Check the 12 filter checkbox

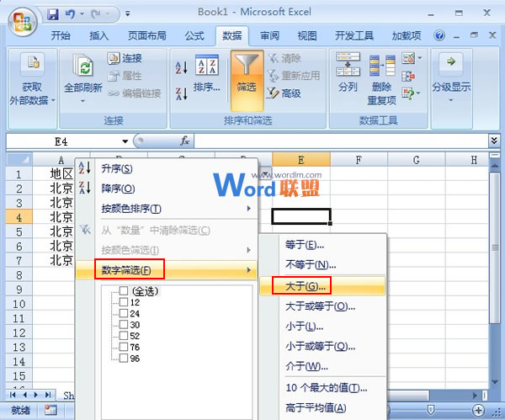tap(124, 302)
